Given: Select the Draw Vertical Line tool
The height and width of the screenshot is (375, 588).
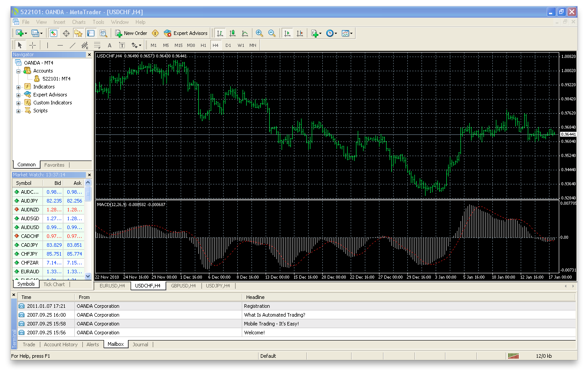Looking at the screenshot, I should click(x=47, y=45).
